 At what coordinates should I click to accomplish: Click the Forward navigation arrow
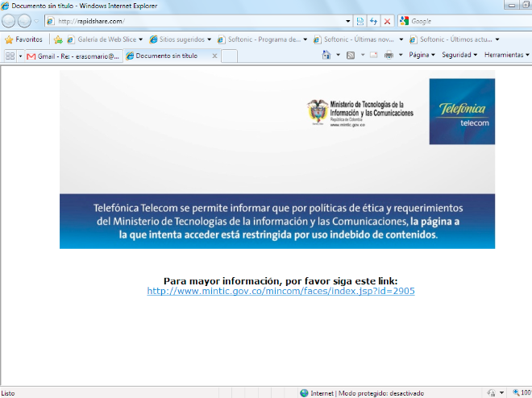[24, 21]
